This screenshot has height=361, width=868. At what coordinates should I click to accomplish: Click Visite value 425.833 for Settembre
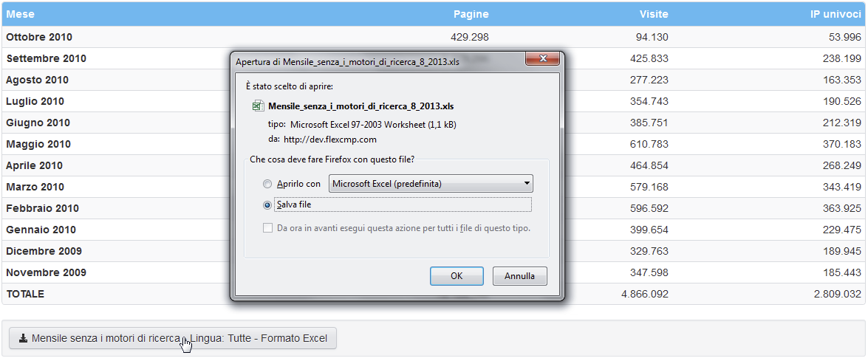point(649,58)
